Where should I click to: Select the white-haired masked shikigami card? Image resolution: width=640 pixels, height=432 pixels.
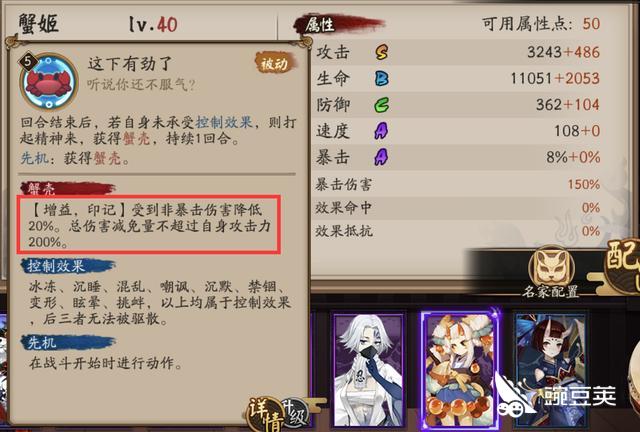pyautogui.click(x=369, y=370)
